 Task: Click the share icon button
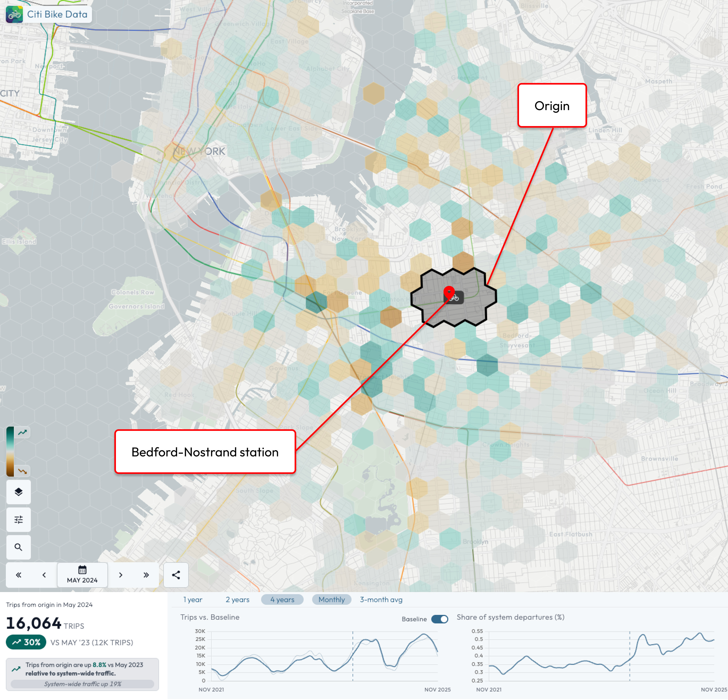[176, 575]
